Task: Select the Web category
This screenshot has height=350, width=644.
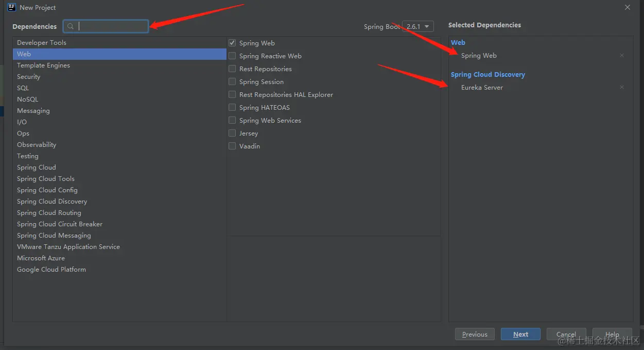Action: click(119, 54)
